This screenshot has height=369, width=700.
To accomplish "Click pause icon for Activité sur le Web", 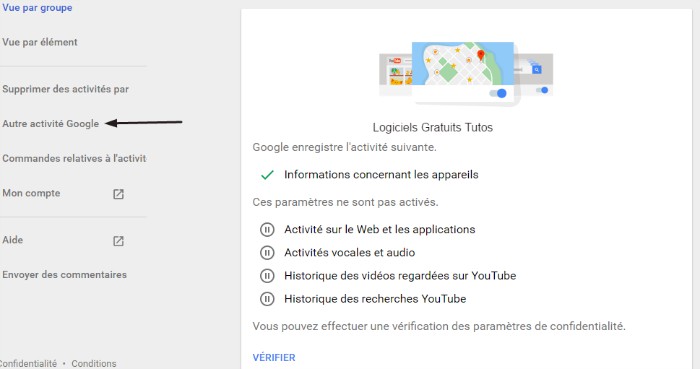I will [x=267, y=230].
